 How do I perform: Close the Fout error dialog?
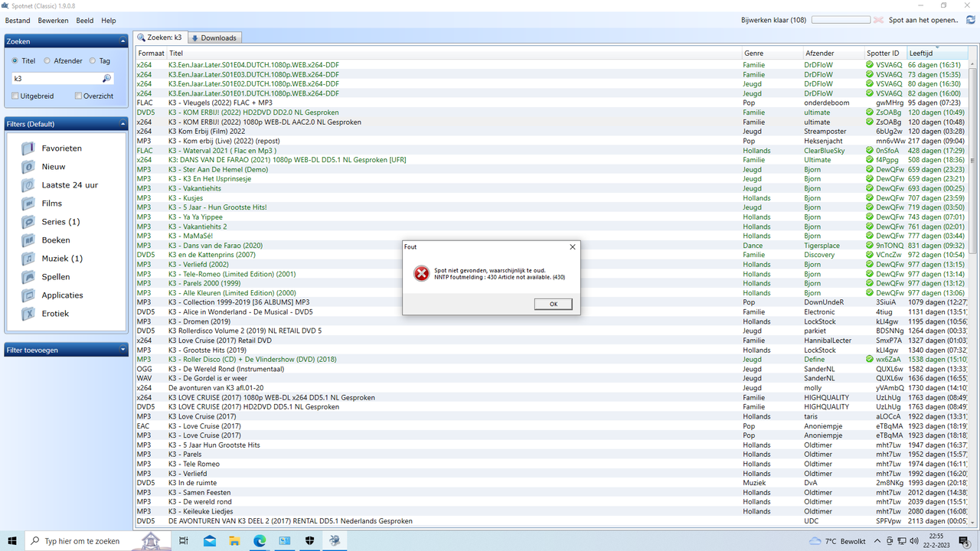(x=573, y=247)
